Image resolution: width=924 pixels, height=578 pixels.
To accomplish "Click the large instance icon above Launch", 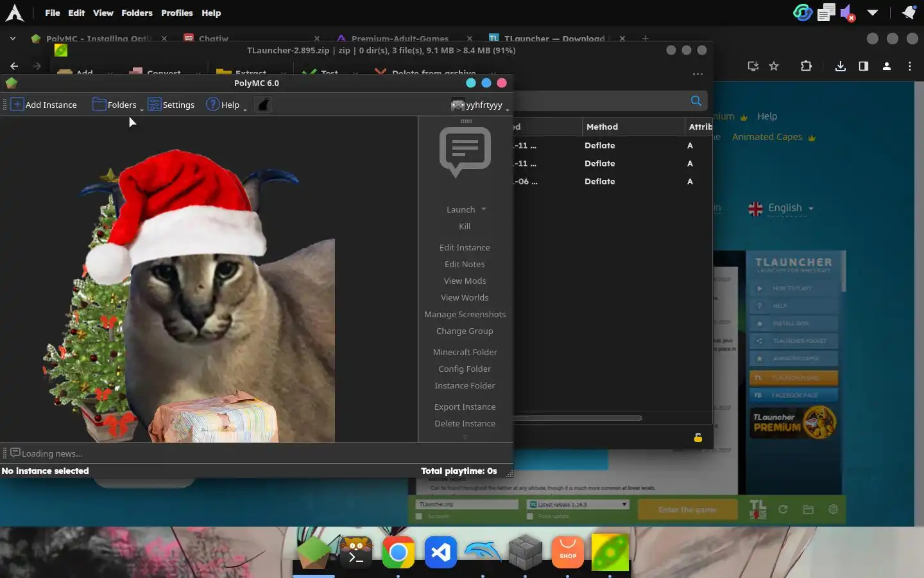I will point(465,152).
